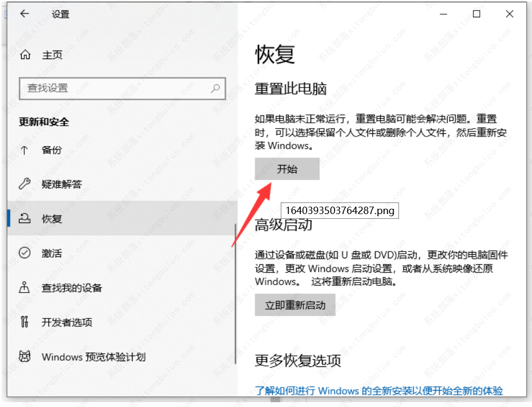Select the up-arrow backup icon beside 备份
The width and height of the screenshot is (532, 407).
[x=25, y=150]
